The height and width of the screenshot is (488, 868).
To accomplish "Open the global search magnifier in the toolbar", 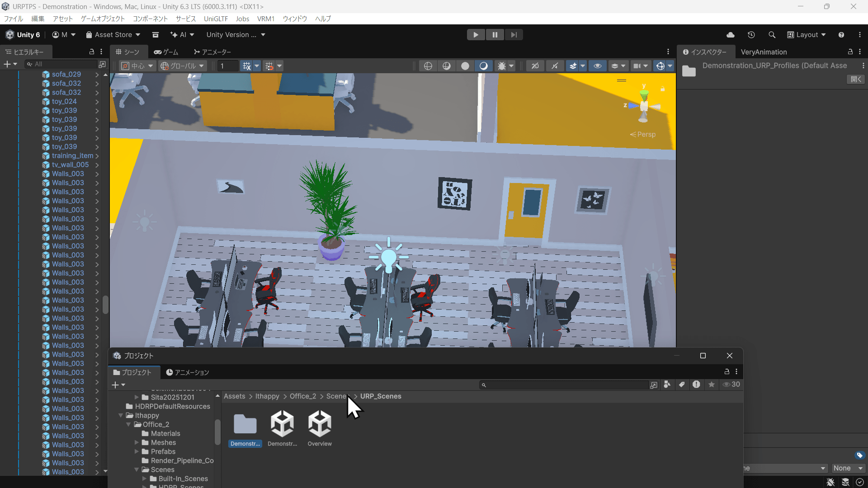I will [x=772, y=35].
